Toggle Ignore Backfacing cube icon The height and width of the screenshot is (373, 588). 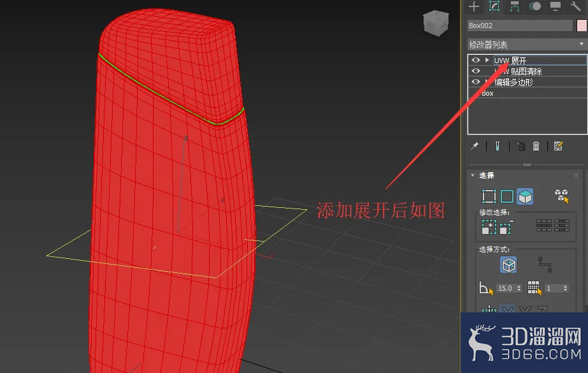(508, 265)
